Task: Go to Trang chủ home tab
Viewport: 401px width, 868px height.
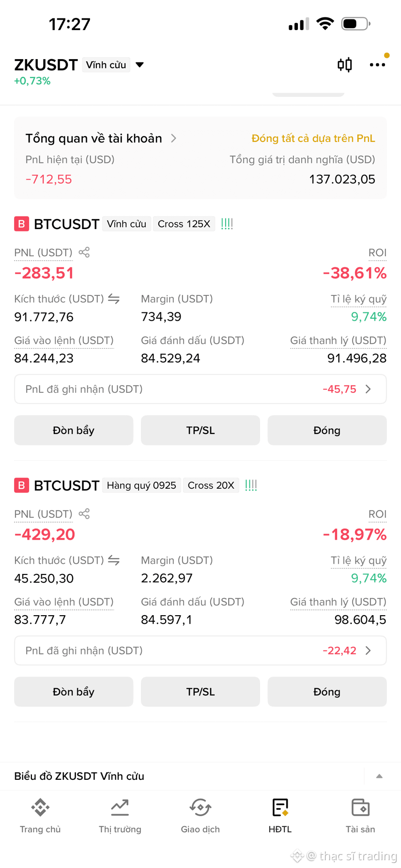Action: tap(40, 816)
